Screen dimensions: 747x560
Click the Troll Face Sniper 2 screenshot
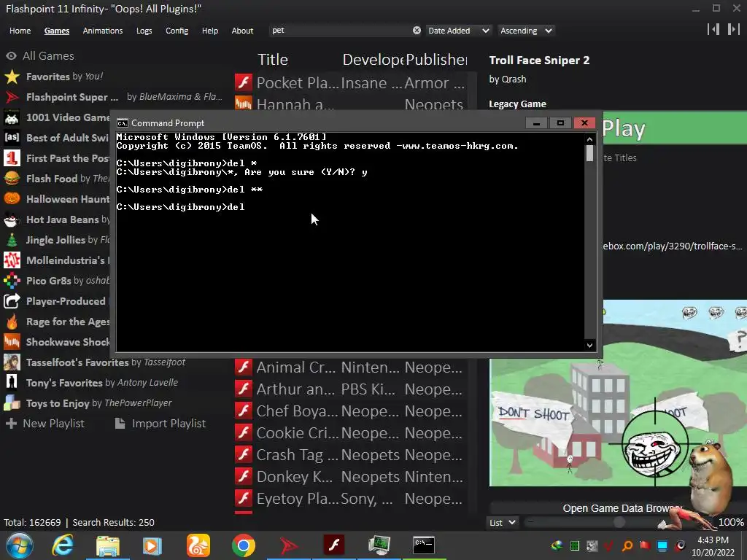(x=618, y=393)
